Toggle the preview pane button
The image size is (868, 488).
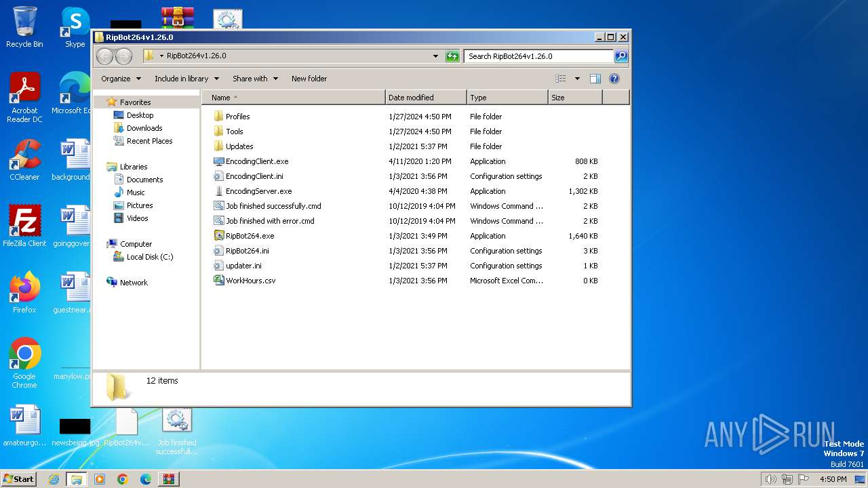595,79
